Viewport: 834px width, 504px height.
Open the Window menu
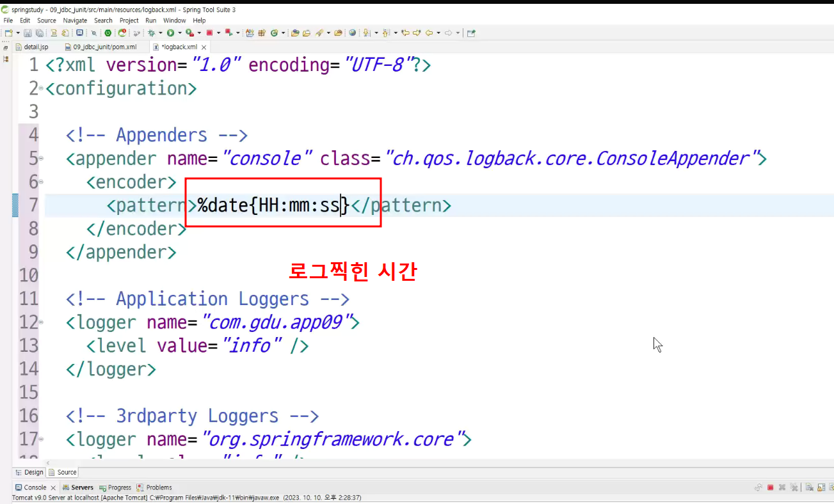(x=175, y=20)
